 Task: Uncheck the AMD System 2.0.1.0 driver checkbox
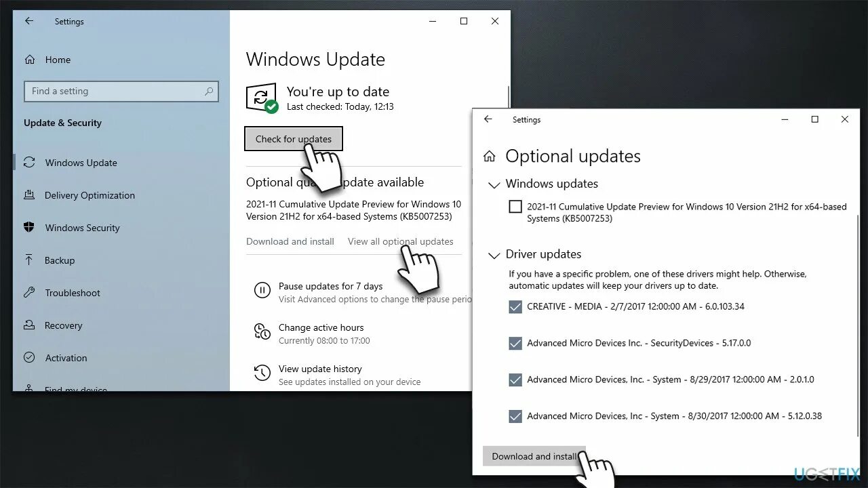click(x=515, y=380)
